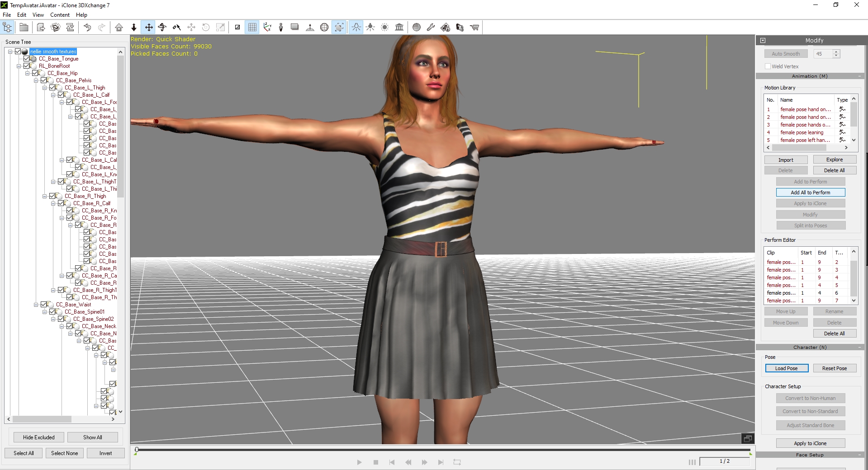Image resolution: width=868 pixels, height=470 pixels.
Task: Click the Play button in timeline controls
Action: [x=359, y=462]
